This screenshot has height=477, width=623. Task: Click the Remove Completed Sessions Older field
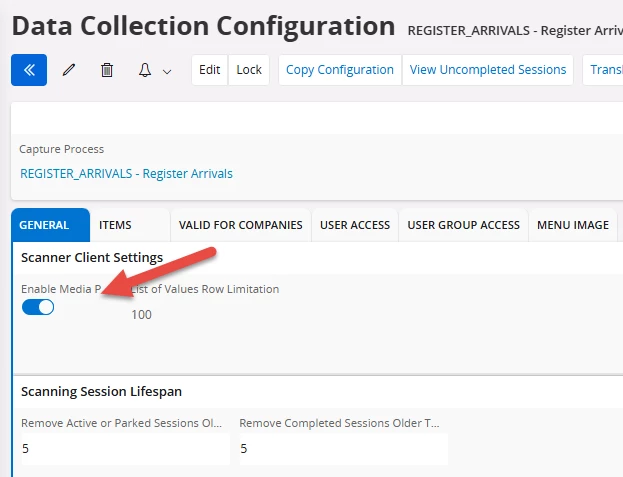(342, 449)
